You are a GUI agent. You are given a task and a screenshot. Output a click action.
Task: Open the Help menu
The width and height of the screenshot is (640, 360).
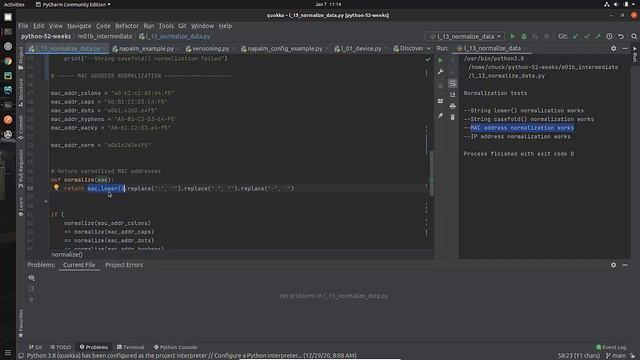click(225, 26)
